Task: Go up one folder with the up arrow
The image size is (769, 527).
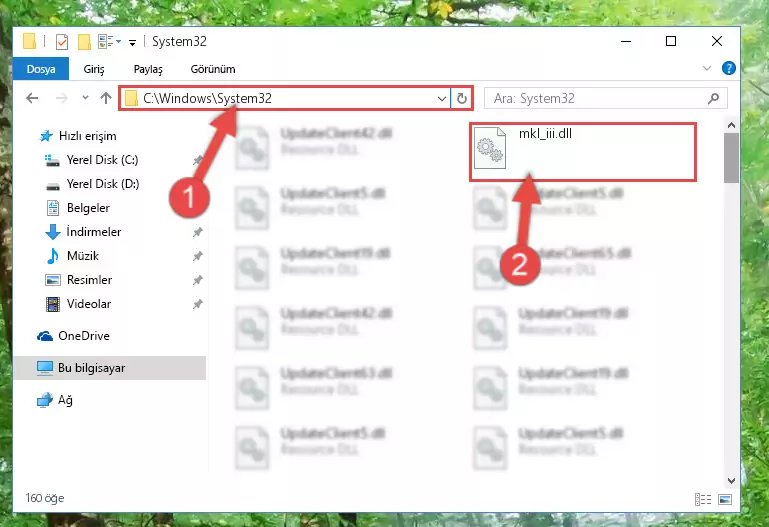Action: click(x=106, y=98)
